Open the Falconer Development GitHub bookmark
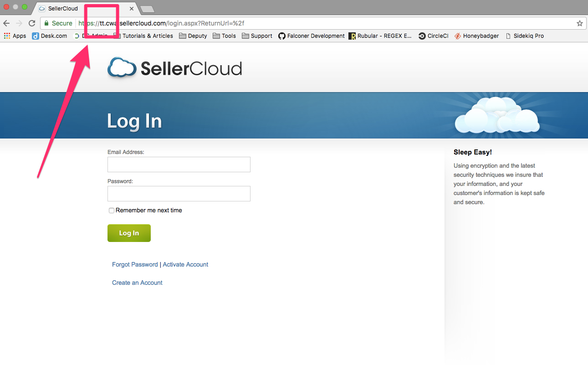588x365 pixels. (312, 36)
